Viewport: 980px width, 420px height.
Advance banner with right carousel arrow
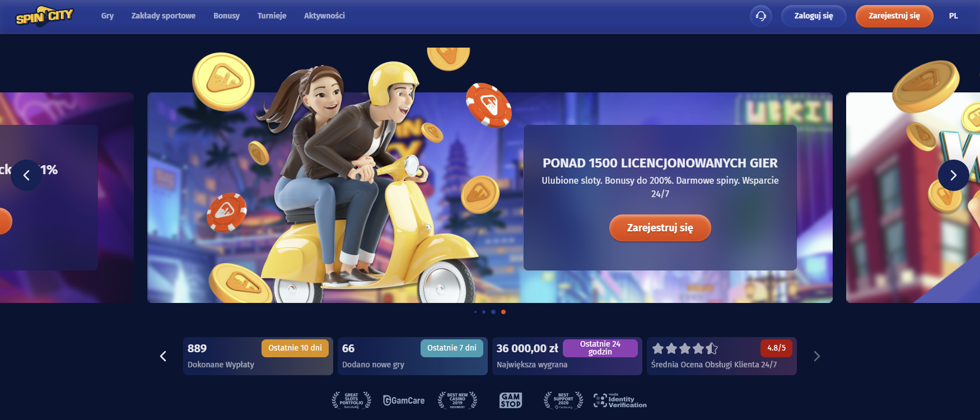point(954,175)
